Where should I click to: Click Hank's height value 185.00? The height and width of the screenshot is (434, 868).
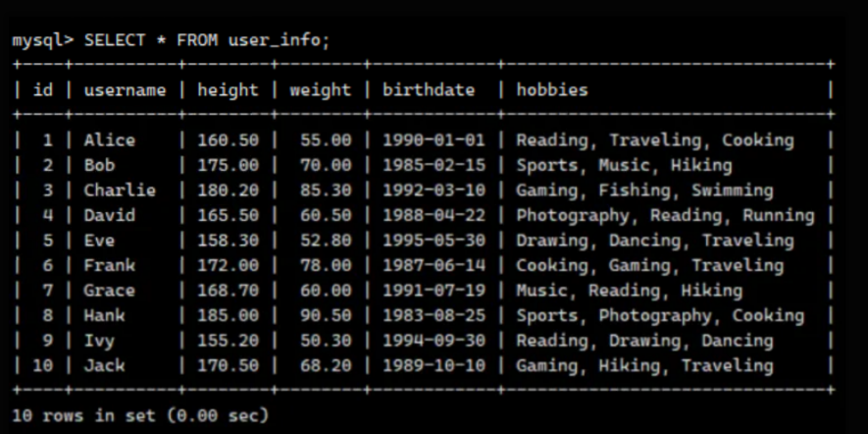click(228, 316)
